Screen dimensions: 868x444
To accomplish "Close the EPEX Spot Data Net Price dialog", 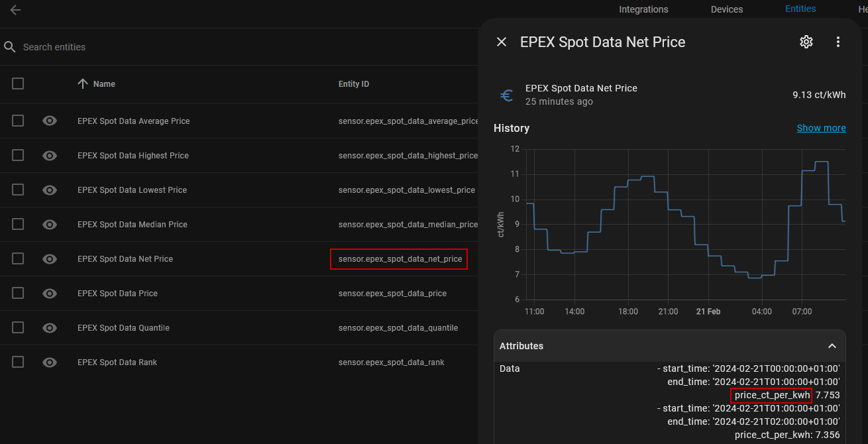I will pos(502,42).
